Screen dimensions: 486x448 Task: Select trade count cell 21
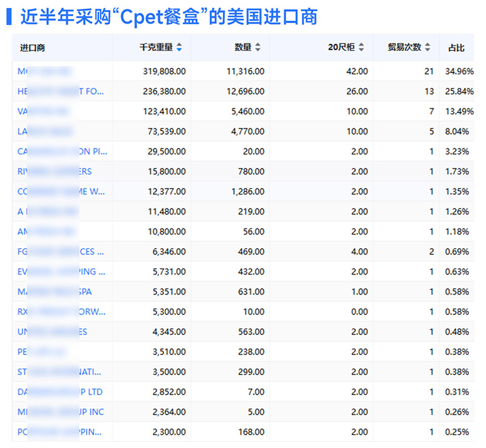click(x=429, y=71)
